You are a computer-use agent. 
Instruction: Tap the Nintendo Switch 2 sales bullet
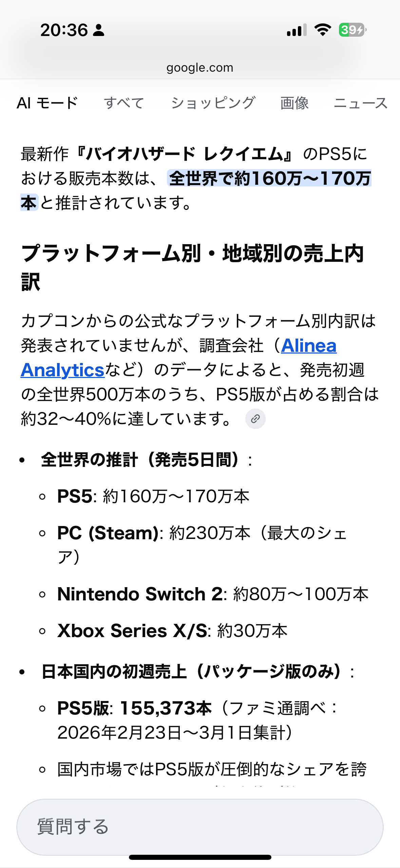[x=213, y=594]
